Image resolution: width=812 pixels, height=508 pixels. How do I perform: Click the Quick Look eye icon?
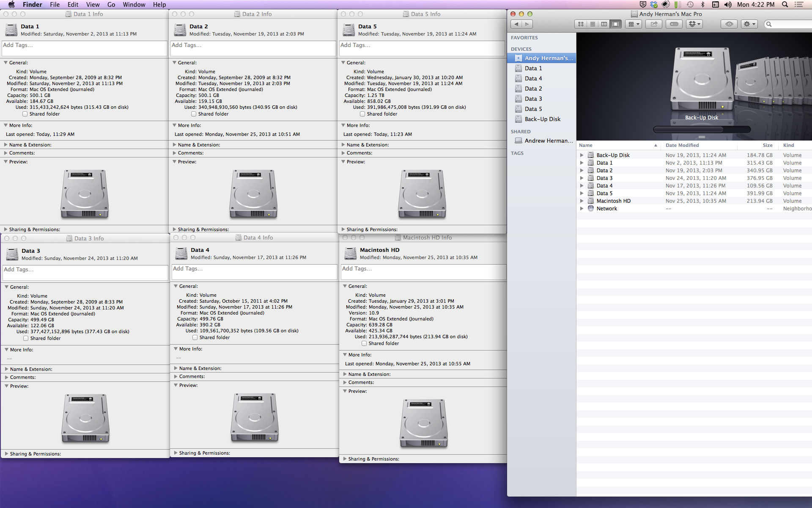[729, 24]
